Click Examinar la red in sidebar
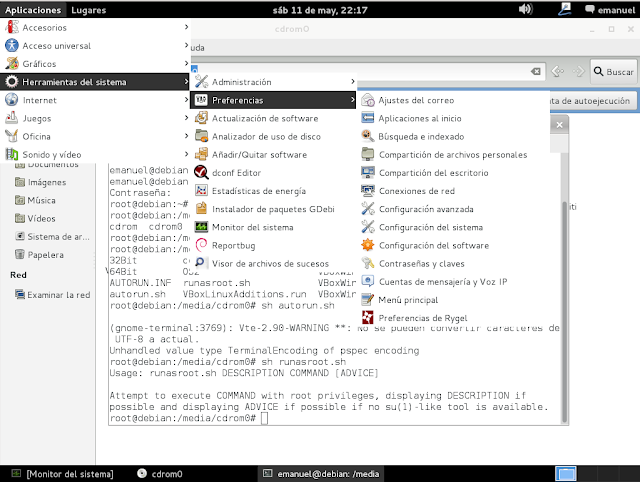Viewport: 640px width, 482px height. 52,294
